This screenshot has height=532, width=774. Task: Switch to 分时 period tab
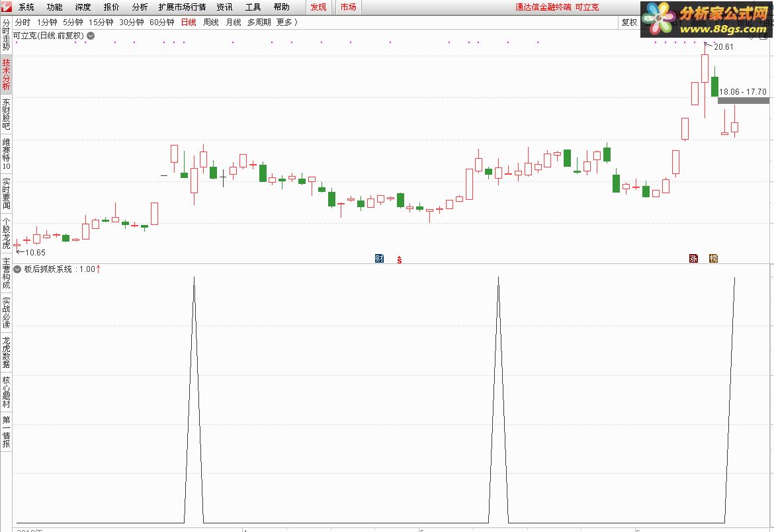22,22
